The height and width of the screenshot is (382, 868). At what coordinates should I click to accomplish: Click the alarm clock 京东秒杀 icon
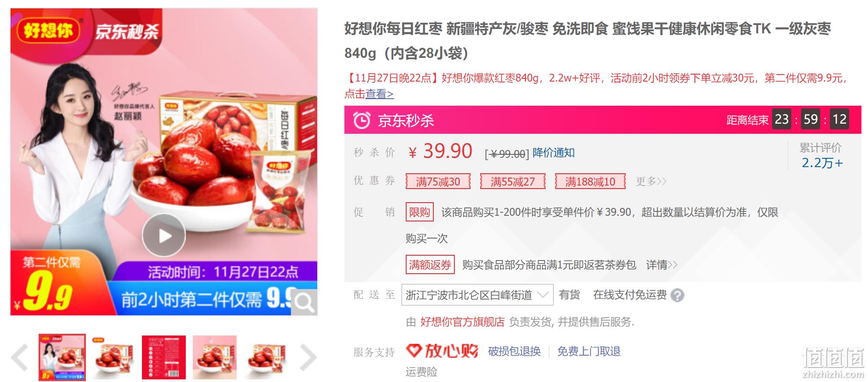tap(362, 120)
